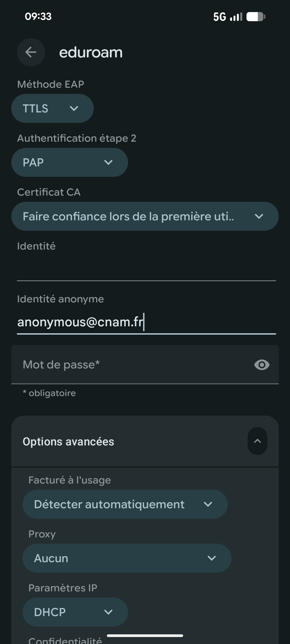The width and height of the screenshot is (290, 644).
Task: Collapse the Options avancées section
Action: pyautogui.click(x=257, y=441)
